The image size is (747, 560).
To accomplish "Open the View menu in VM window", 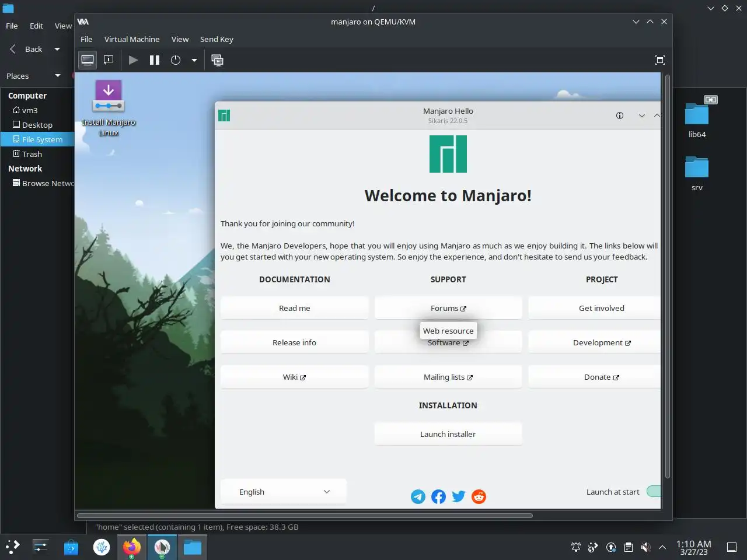I will point(180,39).
